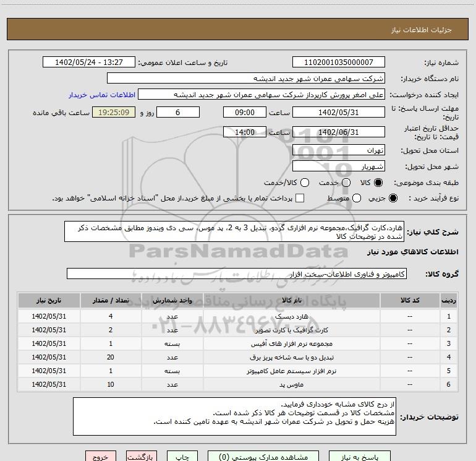This screenshot has height=461, width=476.
Task: Click the خروج exit button
Action: 100,457
